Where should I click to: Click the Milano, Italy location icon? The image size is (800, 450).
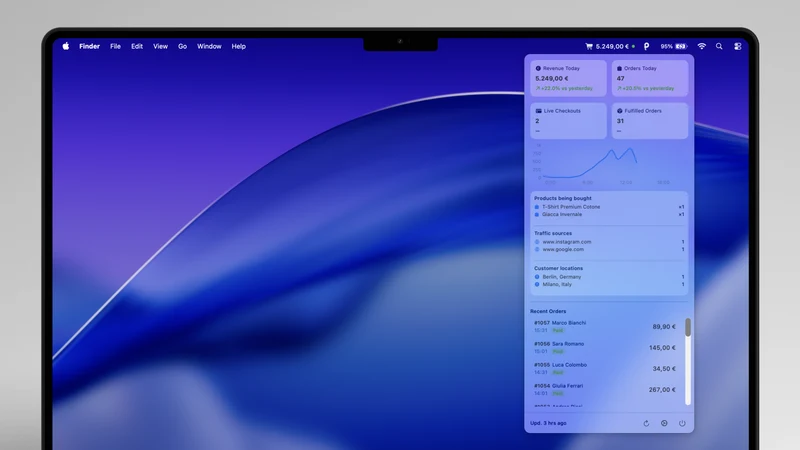(x=537, y=285)
